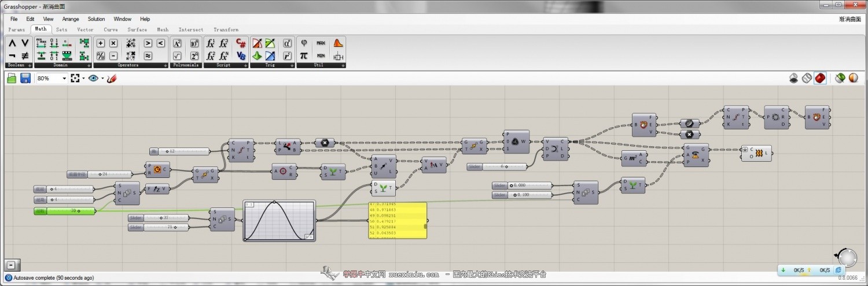This screenshot has height=286, width=868.
Task: Save document with the floppy disk icon
Action: pos(25,78)
